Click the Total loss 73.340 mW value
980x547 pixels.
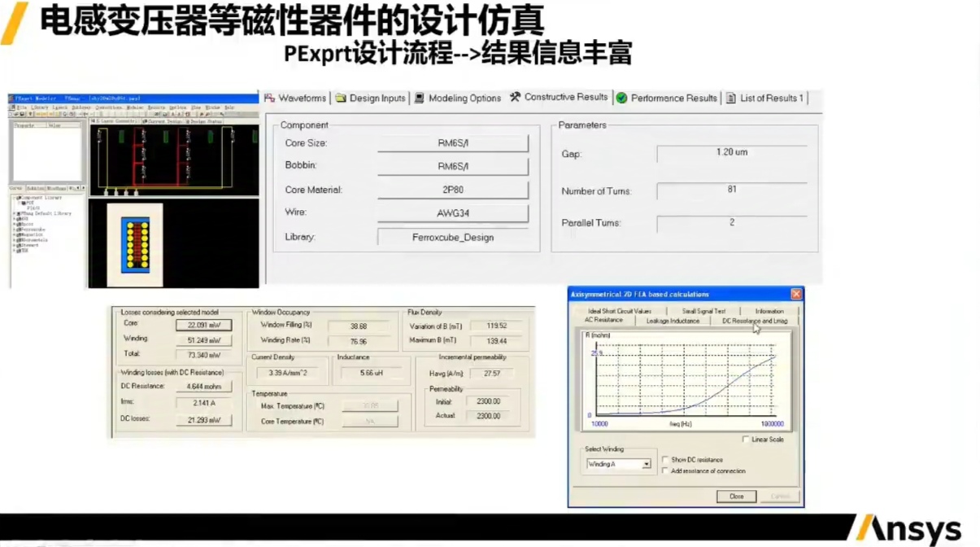click(203, 355)
